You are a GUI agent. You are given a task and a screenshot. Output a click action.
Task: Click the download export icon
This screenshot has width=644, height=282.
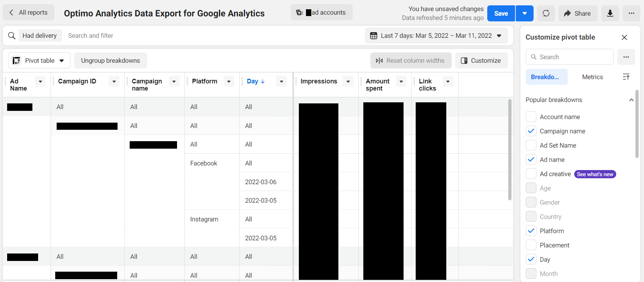pos(610,13)
